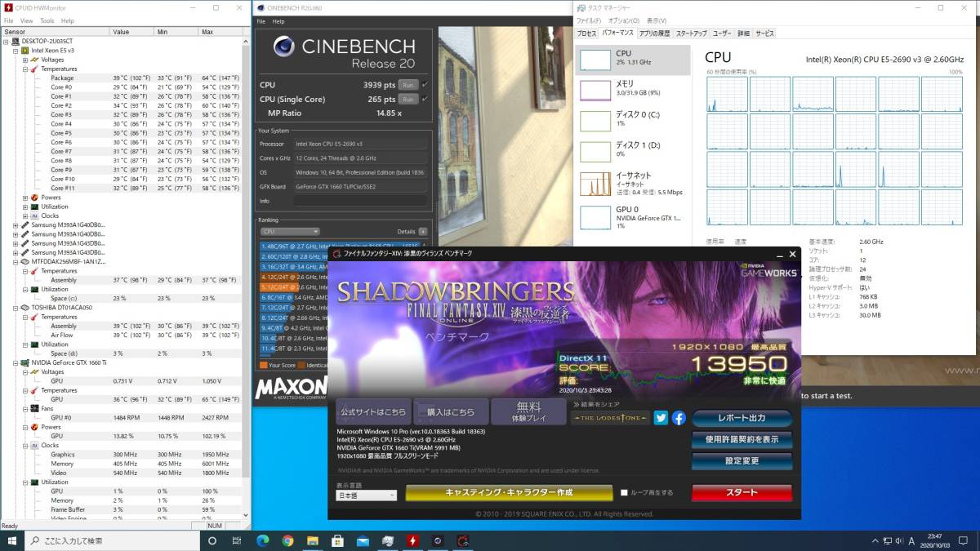Click the 無料体験プレイ button
This screenshot has width=980, height=551.
529,411
